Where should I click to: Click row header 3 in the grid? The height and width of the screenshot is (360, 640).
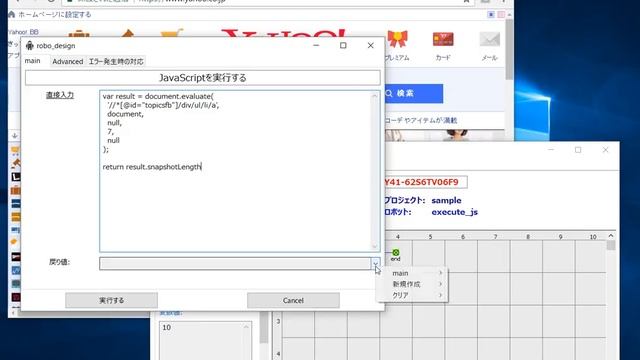278,322
